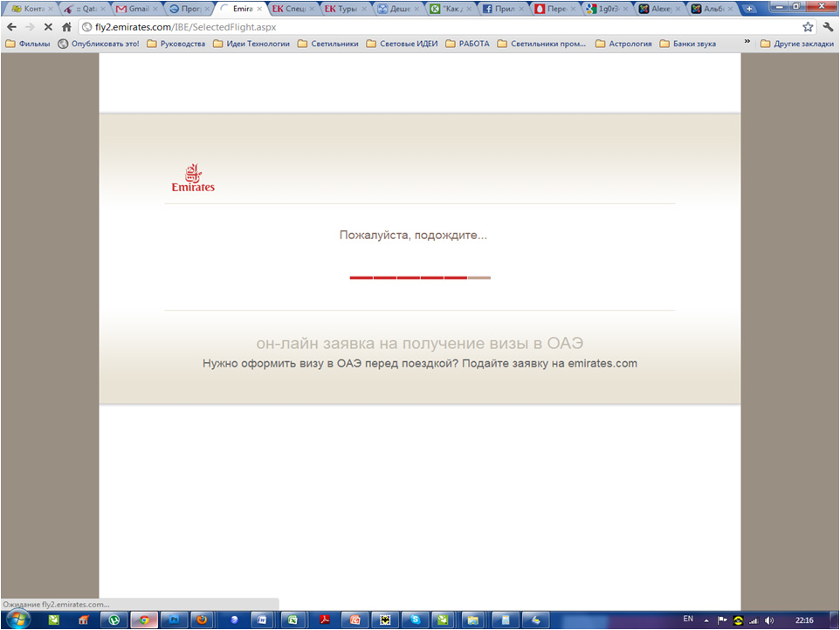Open the Идеи Технологии bookmarks folder
The image size is (840, 630).
click(251, 44)
